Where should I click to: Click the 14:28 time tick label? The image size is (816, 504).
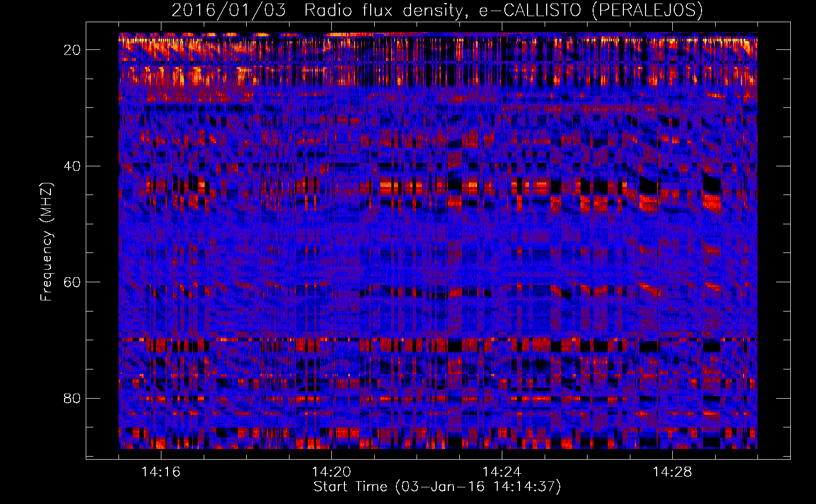click(x=672, y=472)
